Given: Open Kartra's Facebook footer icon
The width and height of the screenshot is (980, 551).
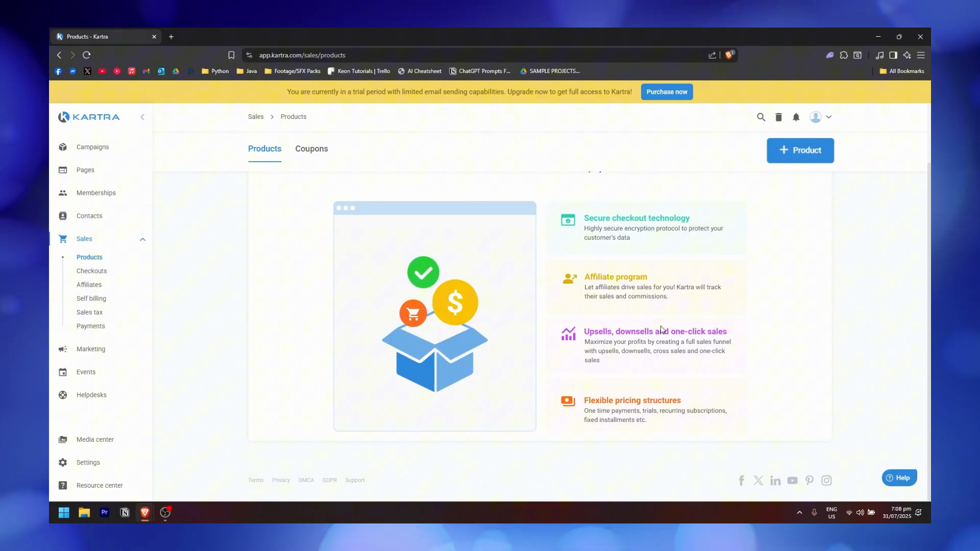Looking at the screenshot, I should coord(742,481).
